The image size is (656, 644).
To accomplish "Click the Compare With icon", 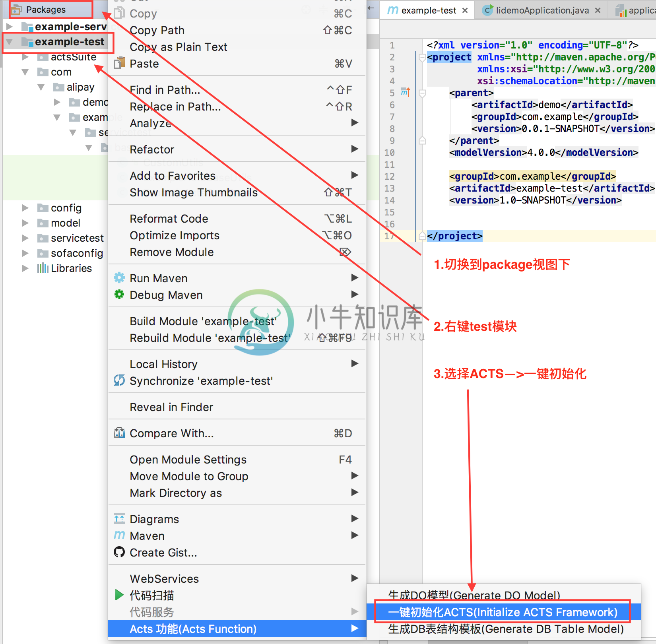I will coord(119,433).
